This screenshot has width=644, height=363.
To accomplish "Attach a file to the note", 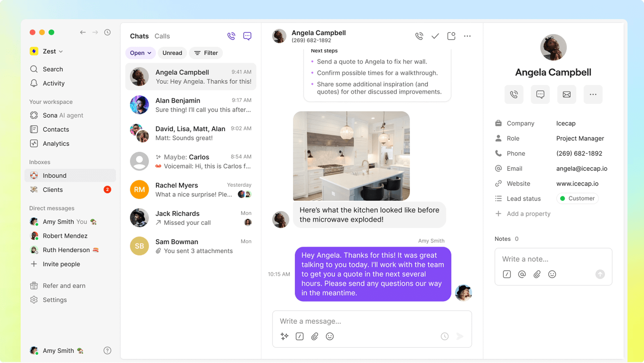I will click(537, 274).
